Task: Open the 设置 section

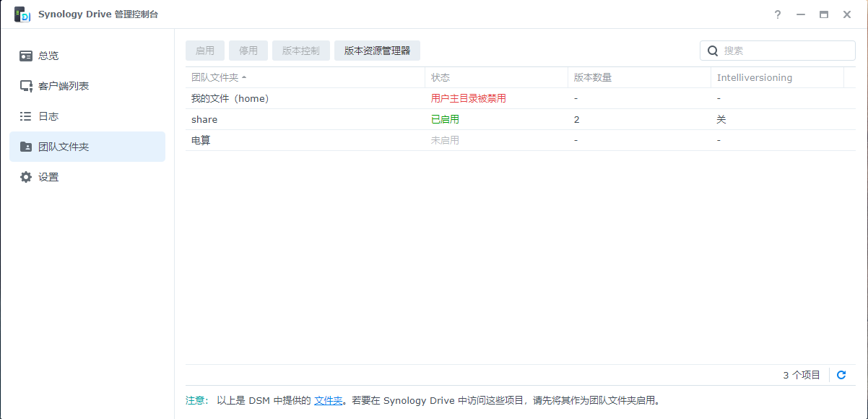Action: (87, 177)
